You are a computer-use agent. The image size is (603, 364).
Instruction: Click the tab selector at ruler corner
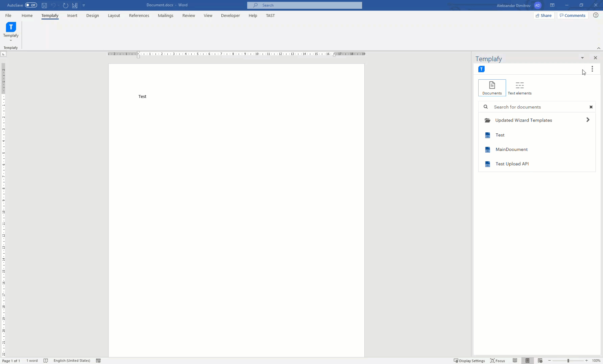coord(3,54)
